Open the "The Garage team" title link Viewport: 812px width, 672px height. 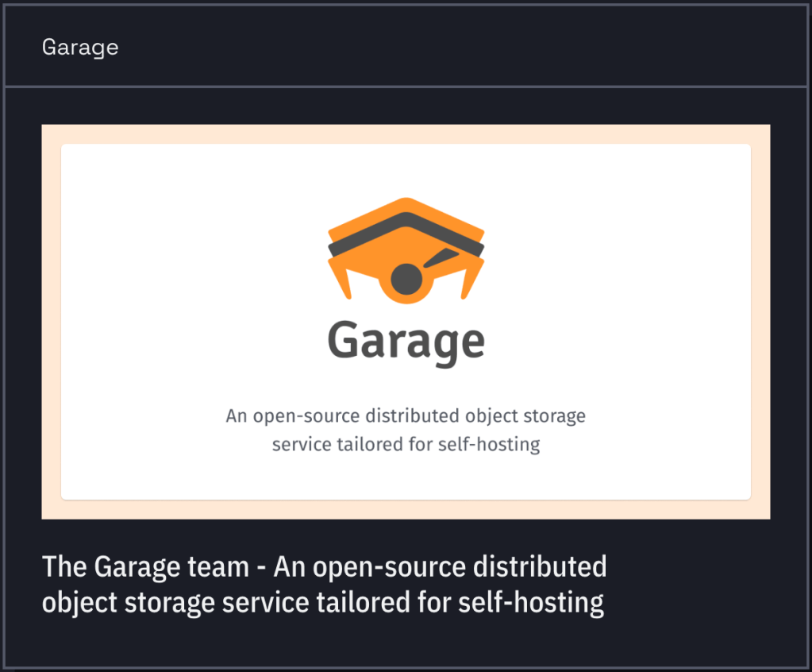[144, 567]
